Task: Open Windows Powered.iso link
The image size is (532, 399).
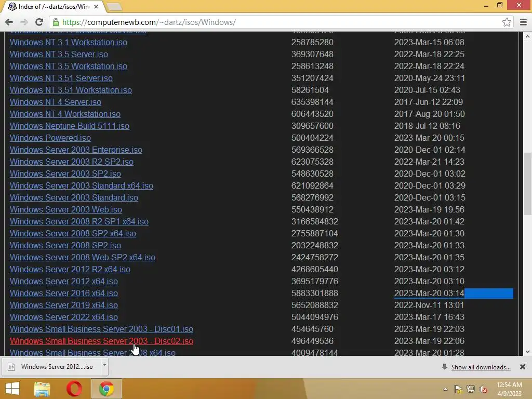Action: (50, 138)
